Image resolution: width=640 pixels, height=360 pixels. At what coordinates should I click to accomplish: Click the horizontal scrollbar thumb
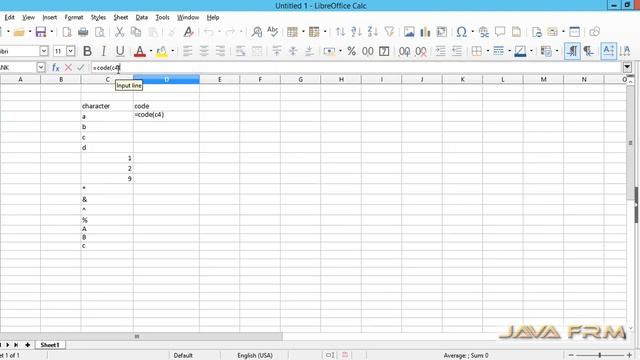[x=141, y=336]
